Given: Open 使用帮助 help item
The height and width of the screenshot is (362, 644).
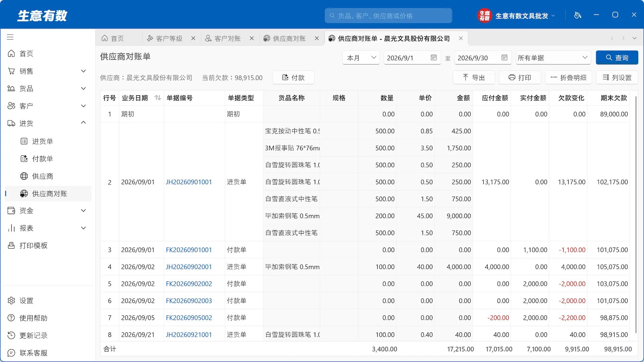Looking at the screenshot, I should pyautogui.click(x=48, y=318).
